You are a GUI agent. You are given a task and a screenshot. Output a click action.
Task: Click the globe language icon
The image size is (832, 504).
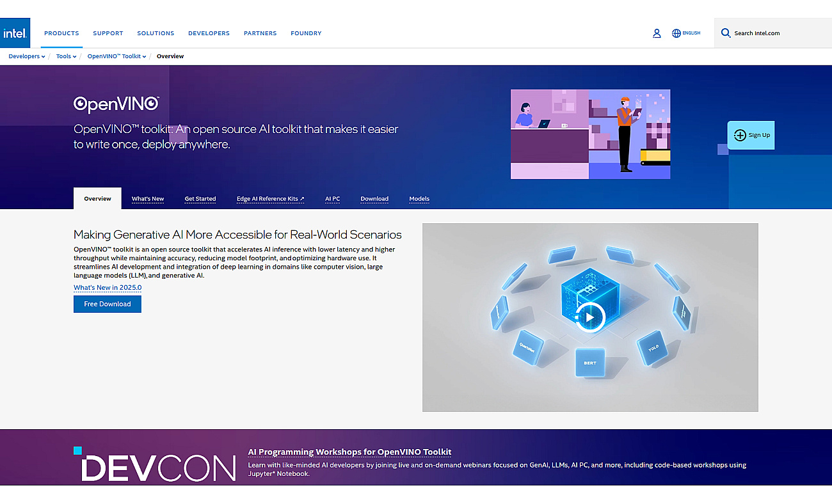676,33
